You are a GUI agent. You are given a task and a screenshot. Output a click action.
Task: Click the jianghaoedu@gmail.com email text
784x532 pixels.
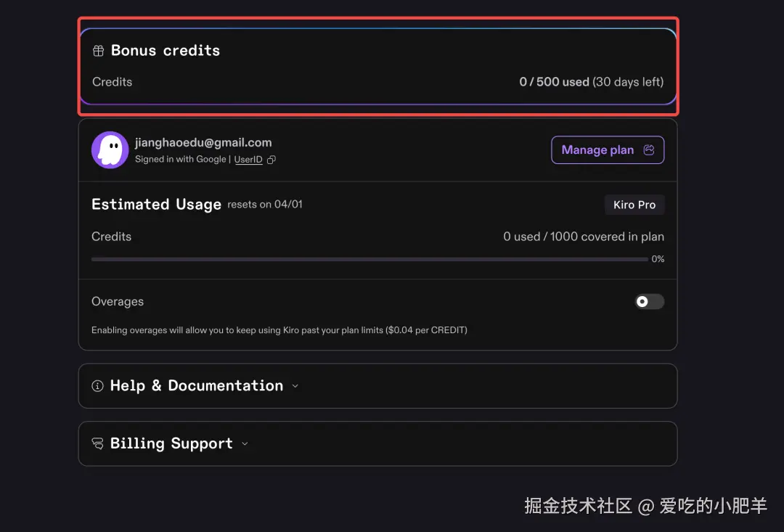tap(203, 142)
